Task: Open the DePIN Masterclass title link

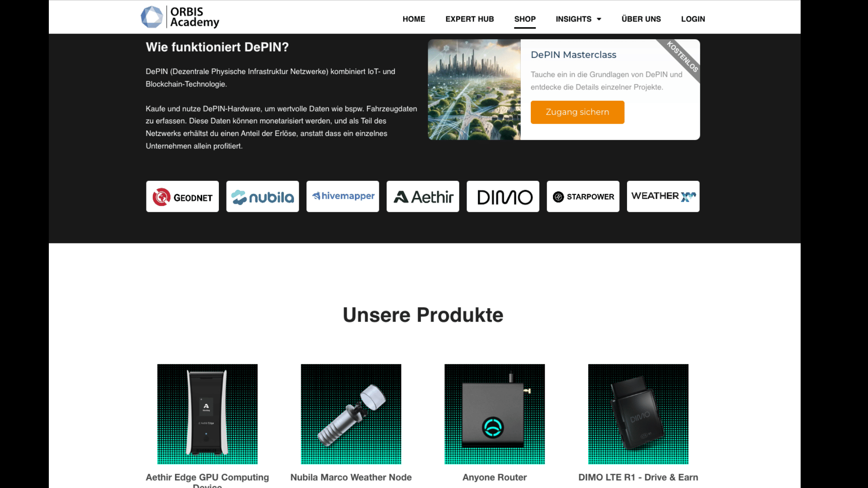Action: 573,55
